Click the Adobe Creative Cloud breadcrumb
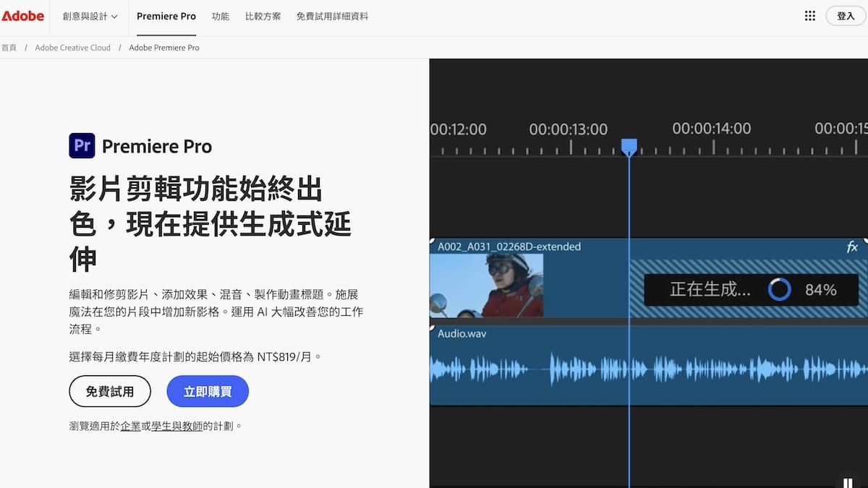This screenshot has height=488, width=868. tap(72, 47)
